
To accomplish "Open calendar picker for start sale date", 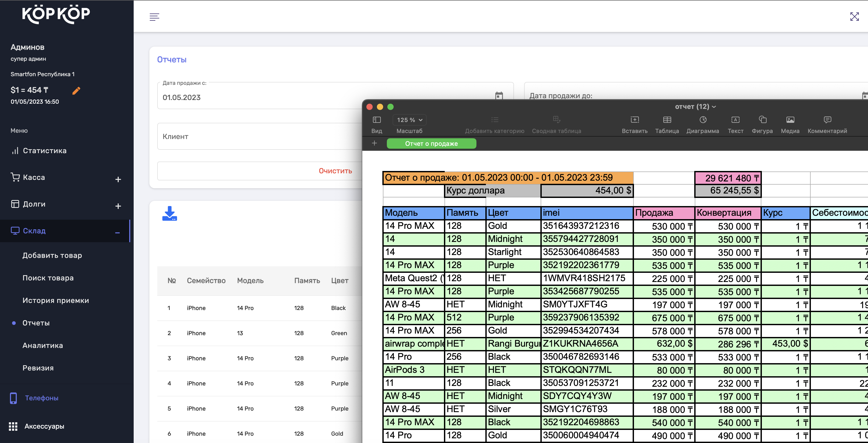I will [499, 96].
